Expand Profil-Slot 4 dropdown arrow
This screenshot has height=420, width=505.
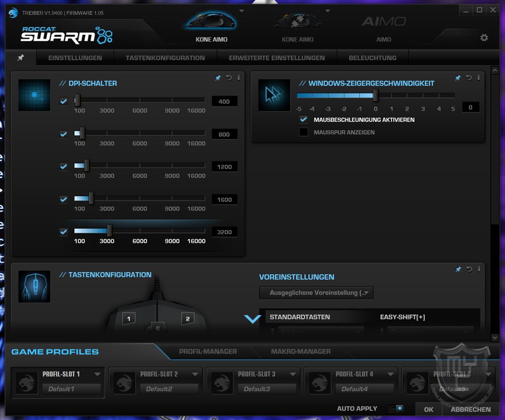click(390, 374)
